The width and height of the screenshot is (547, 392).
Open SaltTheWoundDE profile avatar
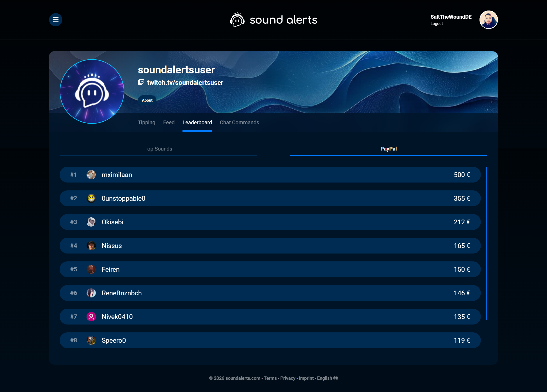tap(488, 20)
